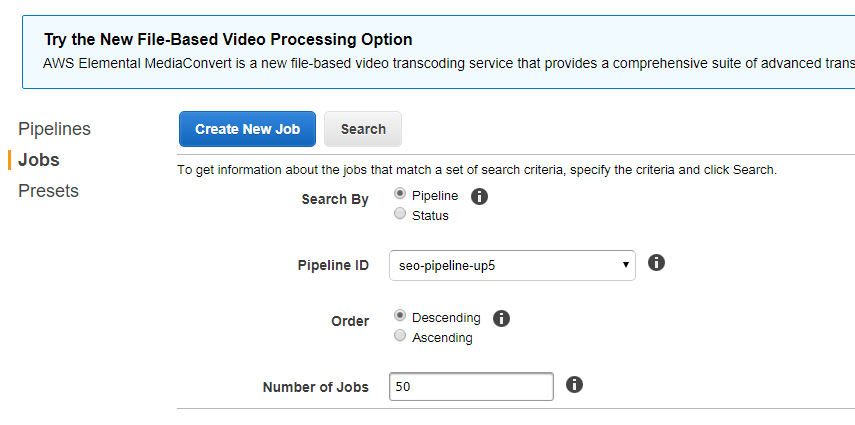Image resolution: width=855 pixels, height=425 pixels.
Task: Switch order to Ascending
Action: click(x=400, y=336)
